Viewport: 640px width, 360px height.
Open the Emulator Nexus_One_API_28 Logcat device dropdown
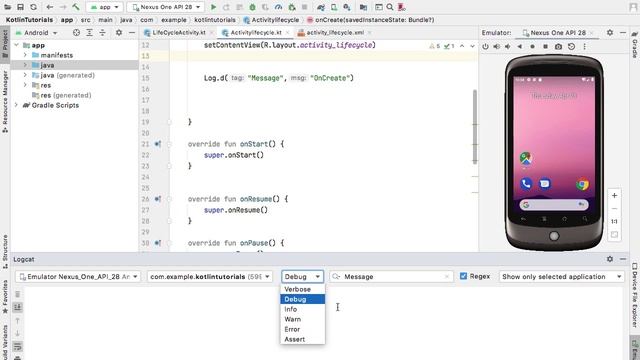[x=78, y=276]
